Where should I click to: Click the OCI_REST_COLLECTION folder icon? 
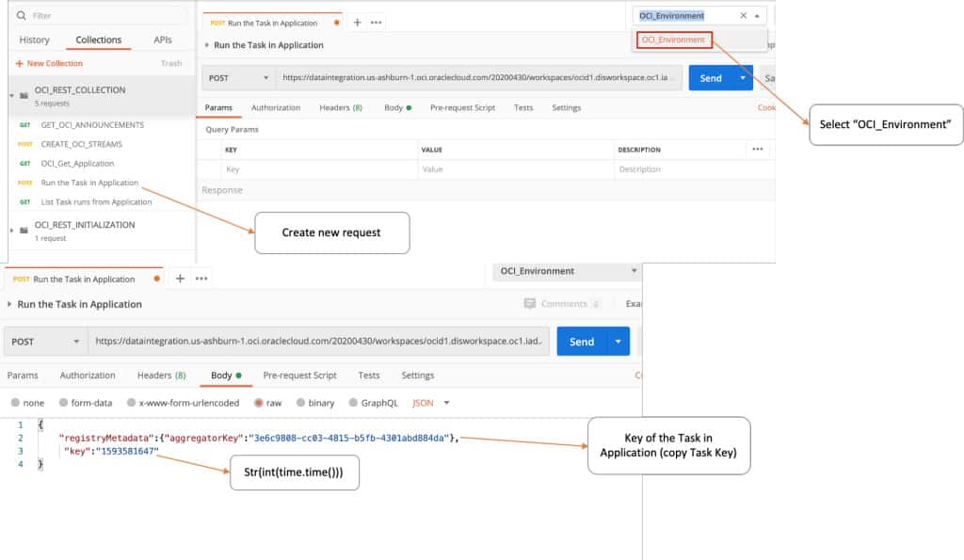(25, 95)
